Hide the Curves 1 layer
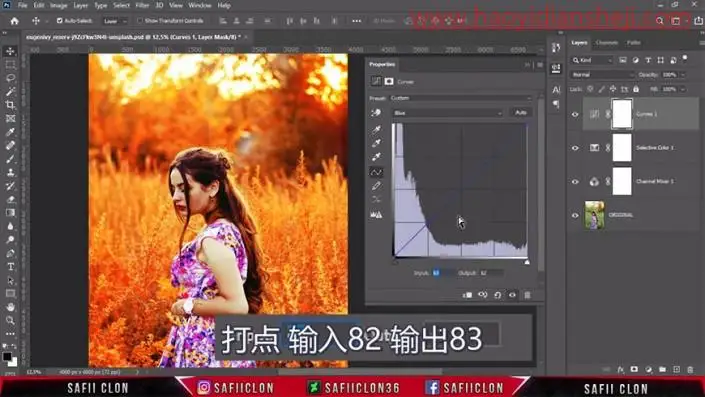The width and height of the screenshot is (705, 397). click(x=575, y=114)
